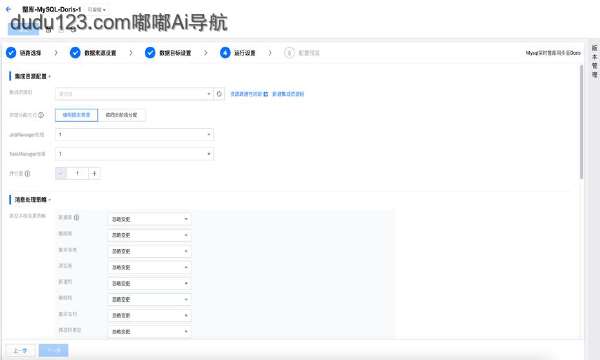Open the eighth policy row 忽略变更 dropdown

point(149,332)
